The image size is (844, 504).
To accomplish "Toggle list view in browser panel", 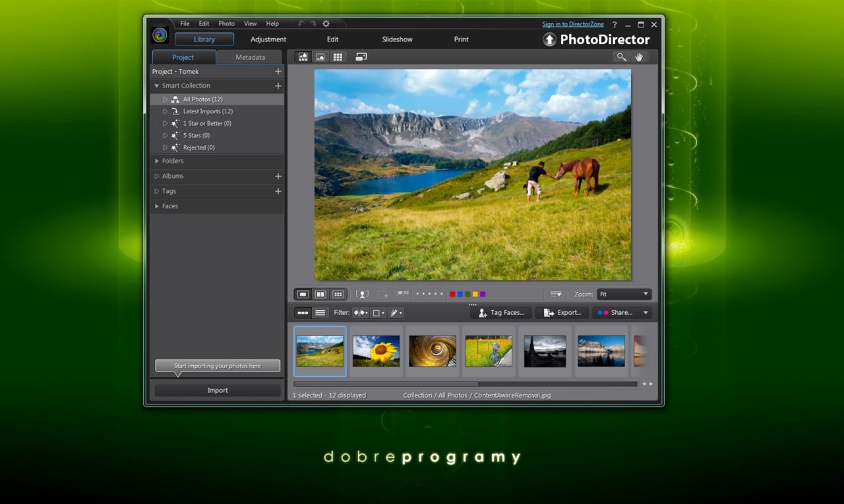I will click(320, 313).
